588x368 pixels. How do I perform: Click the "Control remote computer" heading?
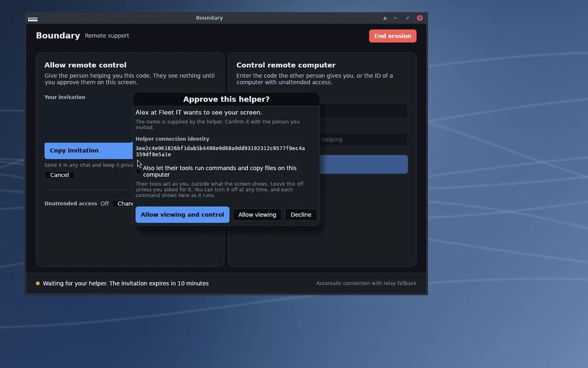pyautogui.click(x=286, y=65)
